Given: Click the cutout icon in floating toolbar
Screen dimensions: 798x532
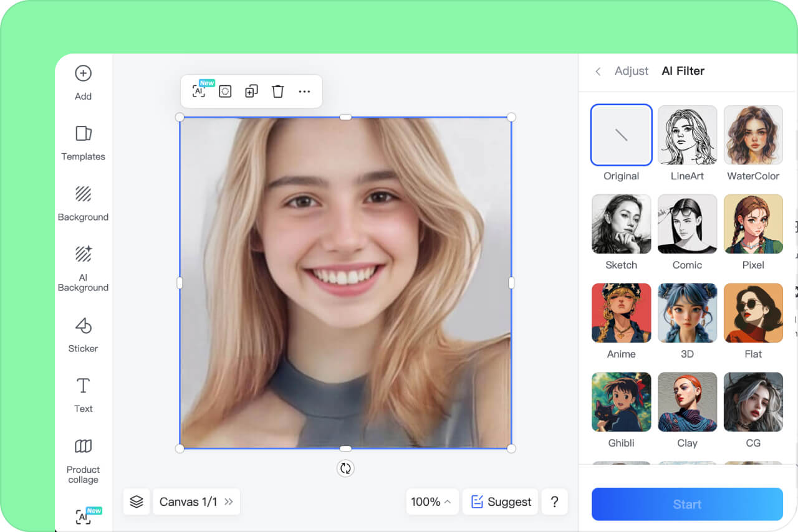Looking at the screenshot, I should pyautogui.click(x=225, y=92).
